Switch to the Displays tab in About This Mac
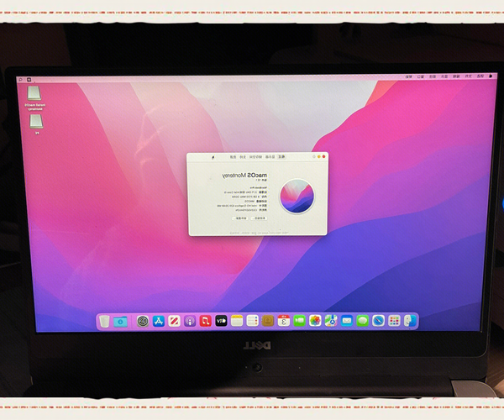The width and height of the screenshot is (504, 420). click(270, 156)
